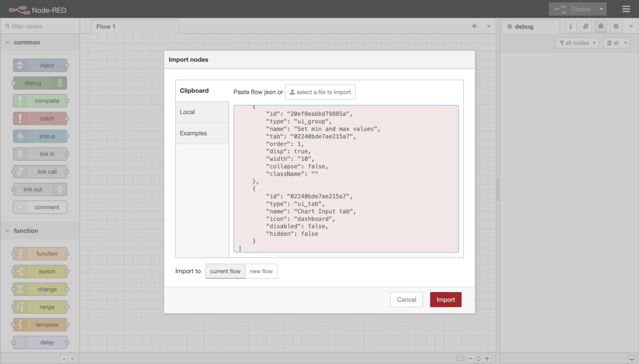Image resolution: width=639 pixels, height=364 pixels.
Task: Open the help book sidebar tab
Action: click(x=586, y=26)
